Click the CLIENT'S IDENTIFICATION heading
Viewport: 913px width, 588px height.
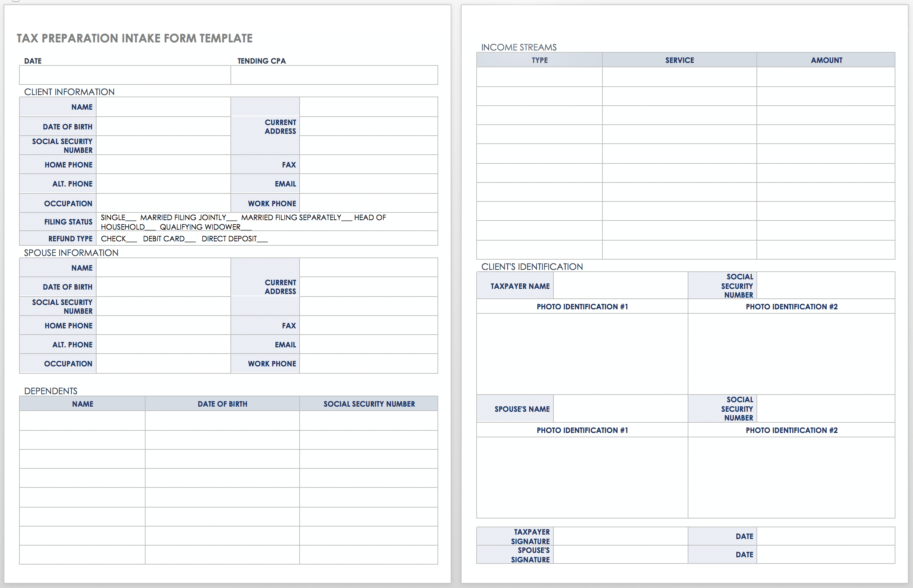[532, 267]
